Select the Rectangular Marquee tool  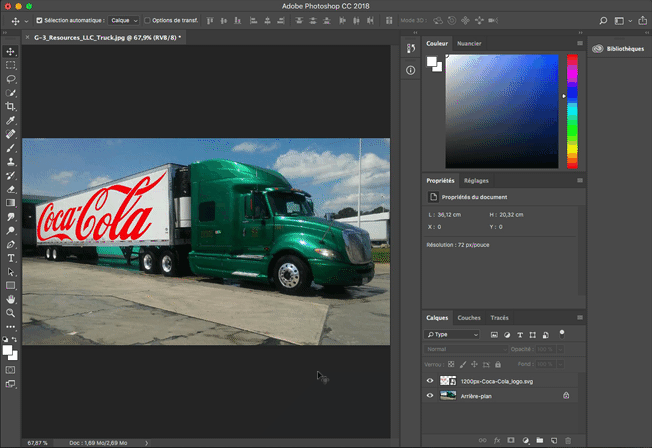click(x=10, y=65)
